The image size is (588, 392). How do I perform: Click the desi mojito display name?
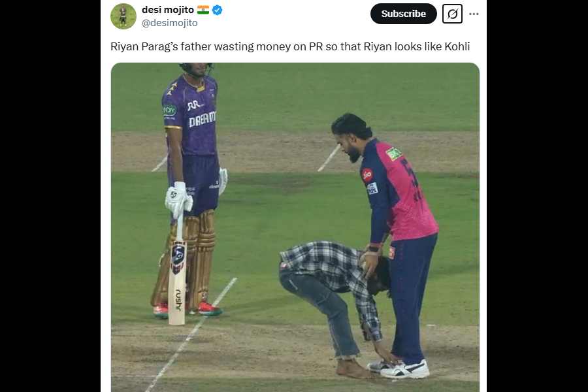pyautogui.click(x=168, y=10)
